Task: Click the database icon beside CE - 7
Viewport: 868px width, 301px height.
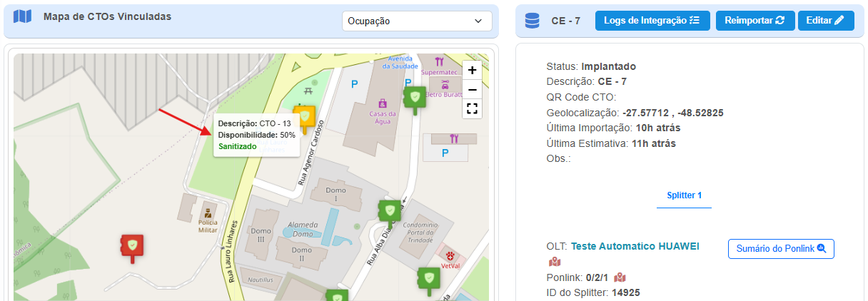Action: (x=532, y=21)
